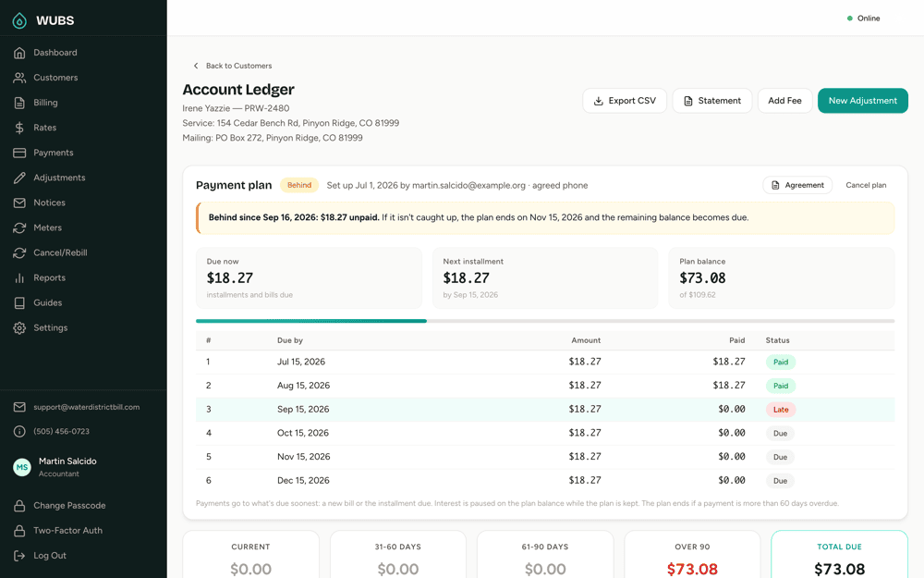This screenshot has width=924, height=578.
Task: Click the payment plan progress bar
Action: tap(545, 322)
